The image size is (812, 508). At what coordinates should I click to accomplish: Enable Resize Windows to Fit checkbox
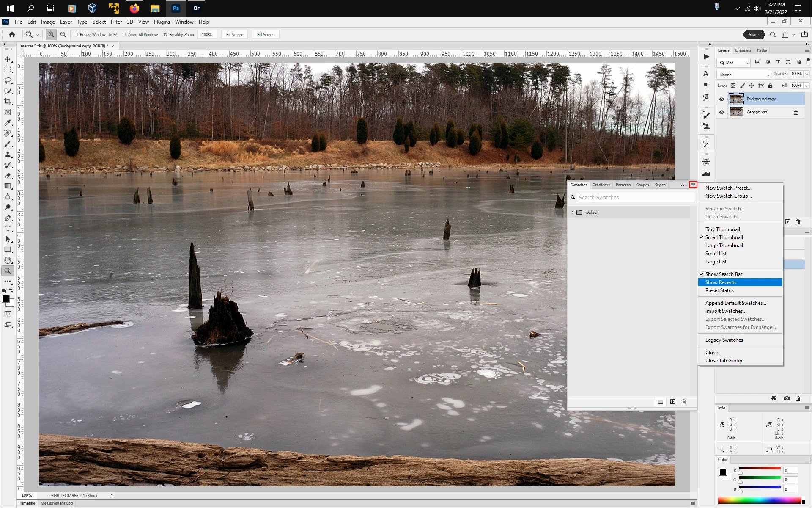pyautogui.click(x=76, y=35)
